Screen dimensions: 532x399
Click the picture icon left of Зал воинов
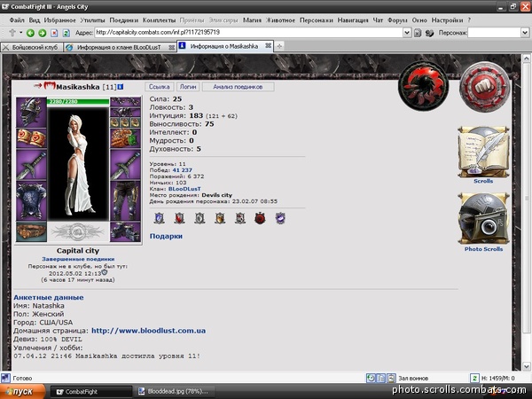coord(391,378)
